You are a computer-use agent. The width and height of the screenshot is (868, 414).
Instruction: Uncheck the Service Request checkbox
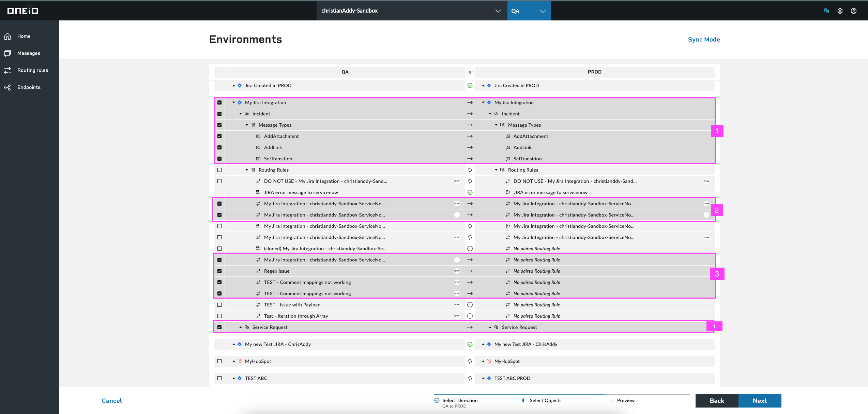point(219,327)
